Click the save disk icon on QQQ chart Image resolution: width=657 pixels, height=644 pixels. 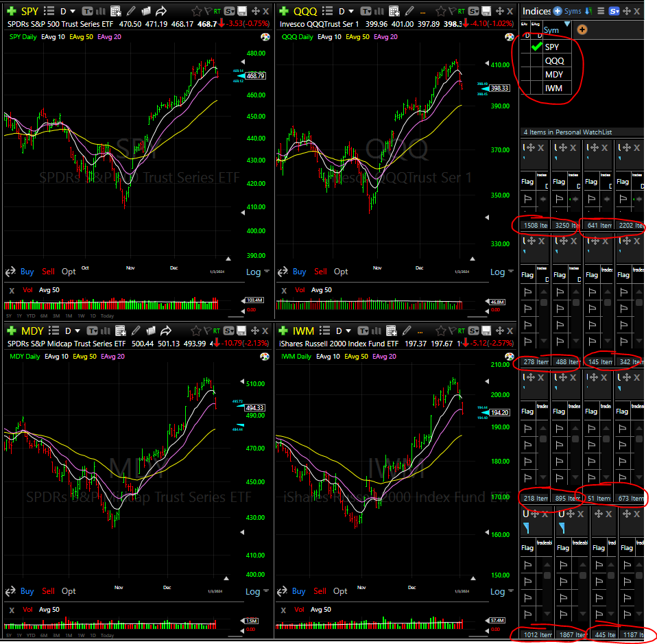(486, 11)
